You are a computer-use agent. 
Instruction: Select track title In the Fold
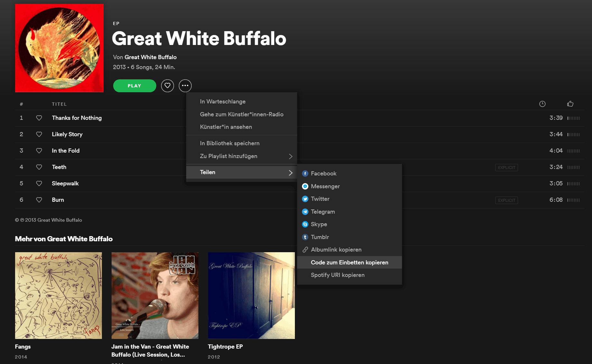[x=66, y=151]
